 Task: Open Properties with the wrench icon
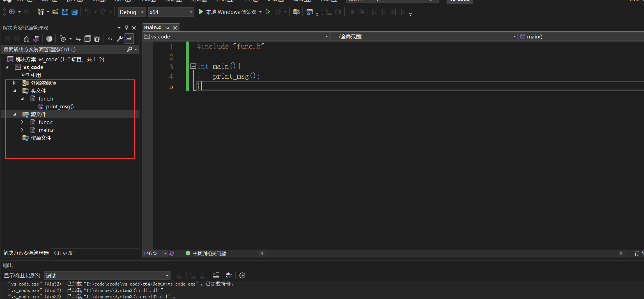[x=120, y=39]
